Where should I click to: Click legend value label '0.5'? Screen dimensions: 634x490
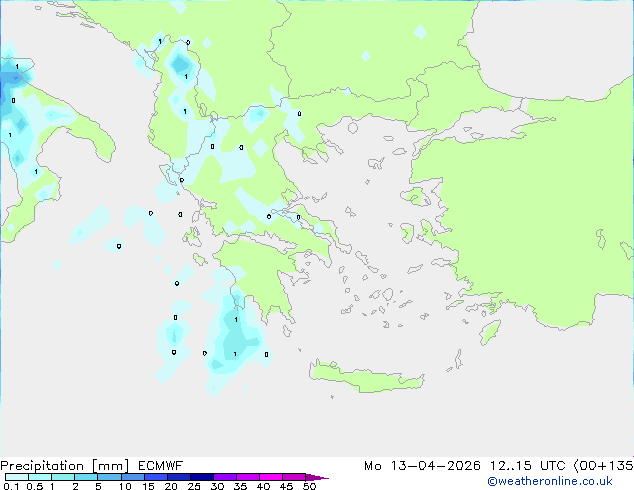coord(34,486)
